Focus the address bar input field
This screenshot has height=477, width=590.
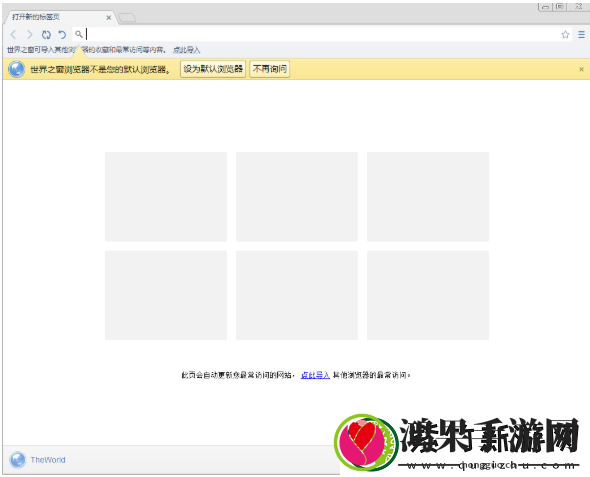322,34
